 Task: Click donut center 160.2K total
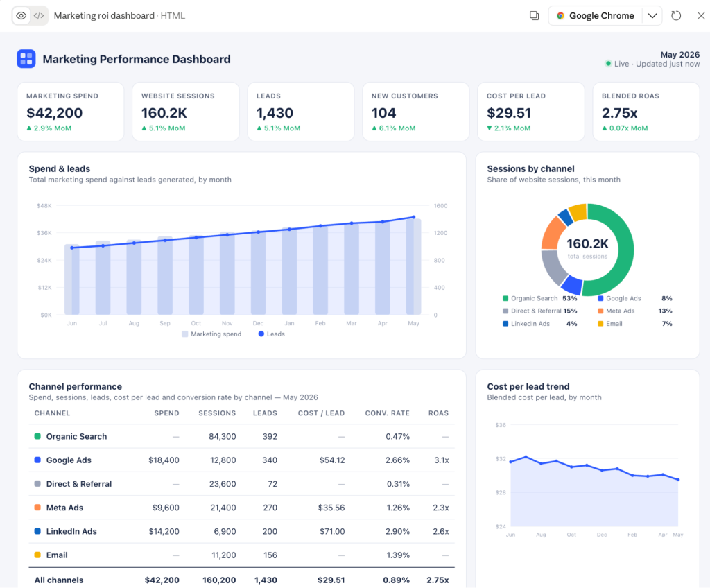tap(588, 243)
